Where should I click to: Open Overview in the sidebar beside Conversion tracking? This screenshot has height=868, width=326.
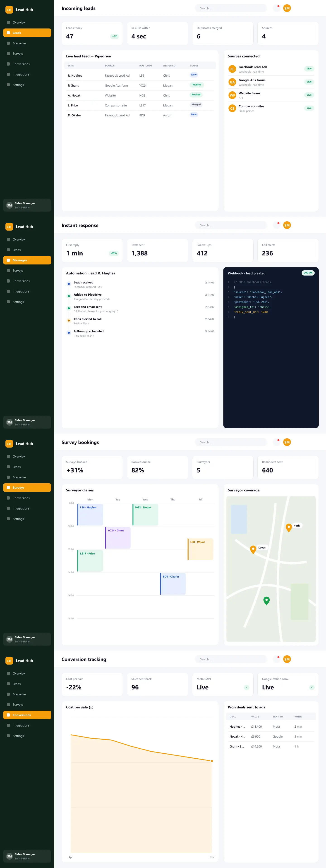[x=27, y=674]
